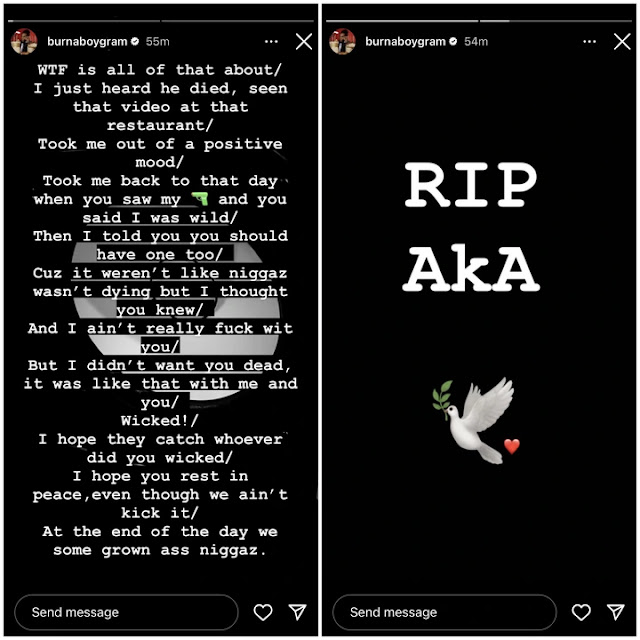Tap the verified badge on right story

453,41
